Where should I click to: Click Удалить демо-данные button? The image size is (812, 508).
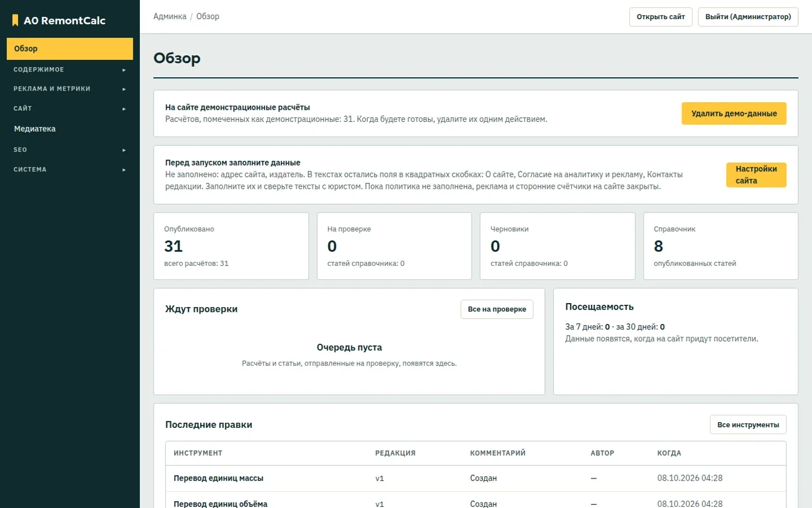734,114
